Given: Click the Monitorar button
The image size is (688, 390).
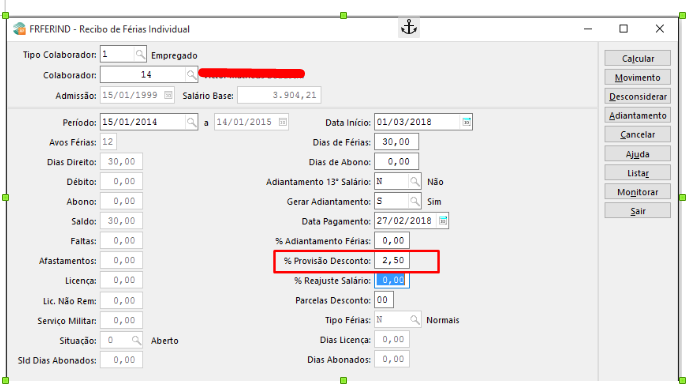Looking at the screenshot, I should [x=638, y=192].
